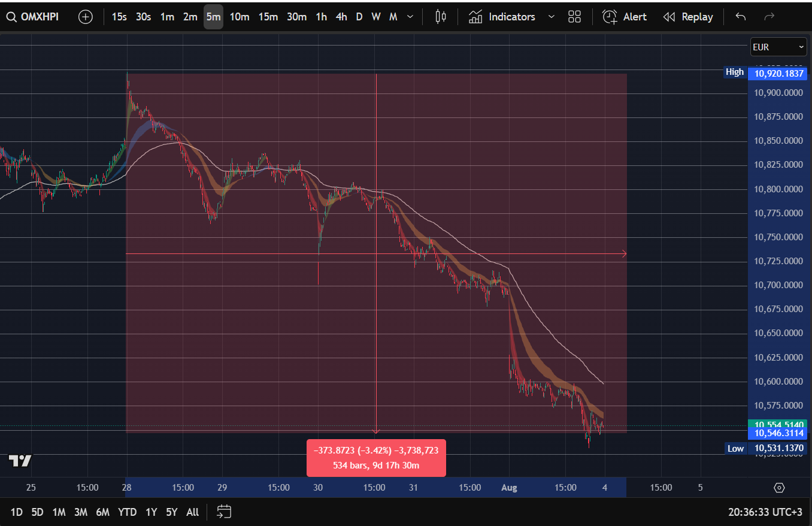Open the indicator templates grid icon
This screenshot has height=526, width=812.
click(574, 17)
